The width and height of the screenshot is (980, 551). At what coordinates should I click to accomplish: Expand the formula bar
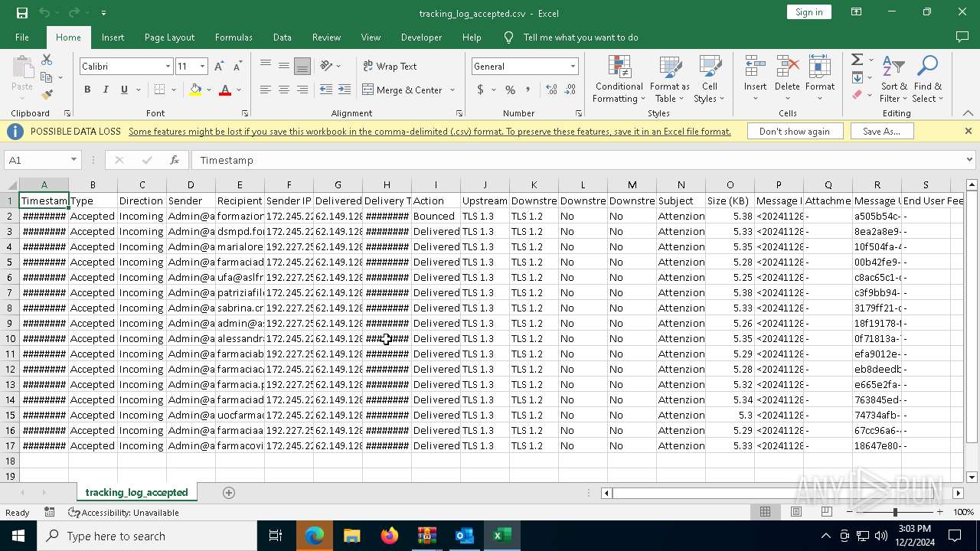click(969, 160)
